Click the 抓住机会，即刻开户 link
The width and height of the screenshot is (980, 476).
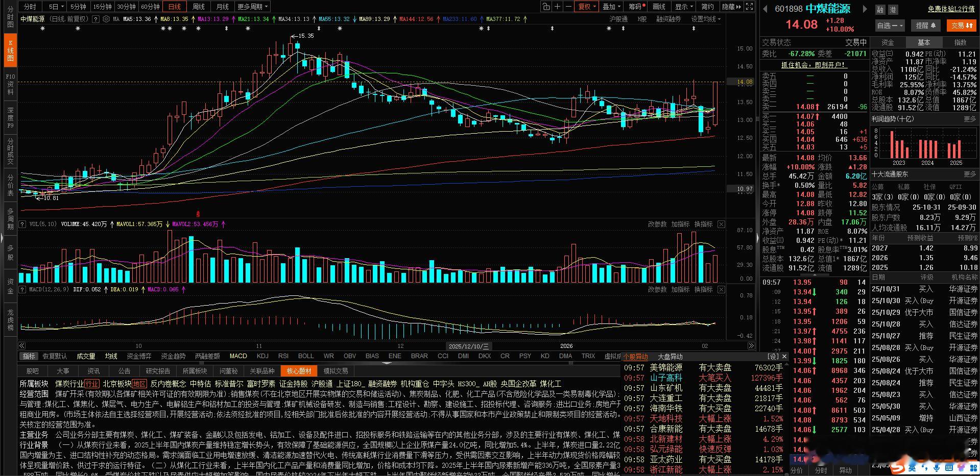(x=814, y=65)
